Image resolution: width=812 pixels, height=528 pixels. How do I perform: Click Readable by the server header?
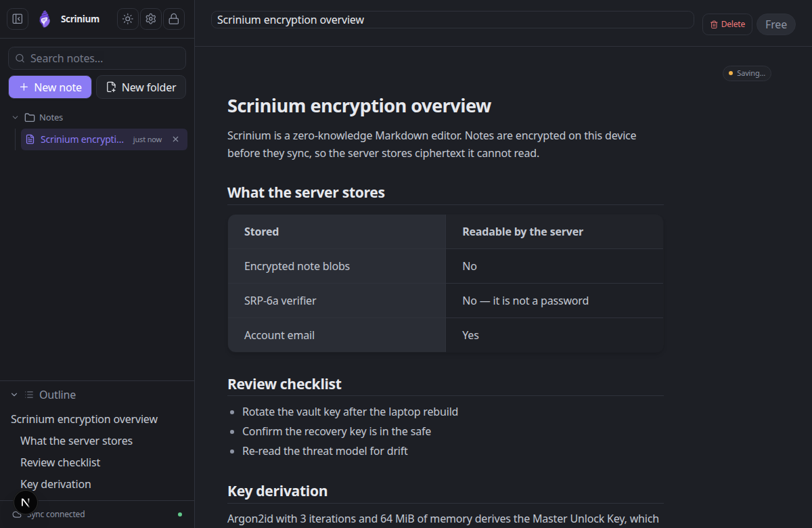[554, 232]
